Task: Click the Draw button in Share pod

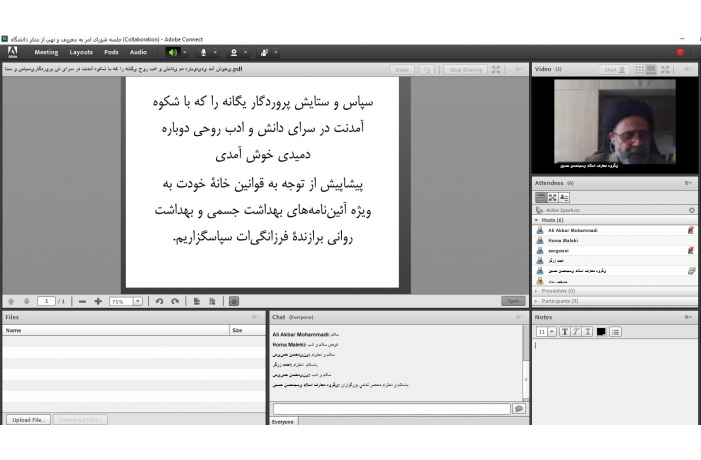Action: pyautogui.click(x=402, y=70)
